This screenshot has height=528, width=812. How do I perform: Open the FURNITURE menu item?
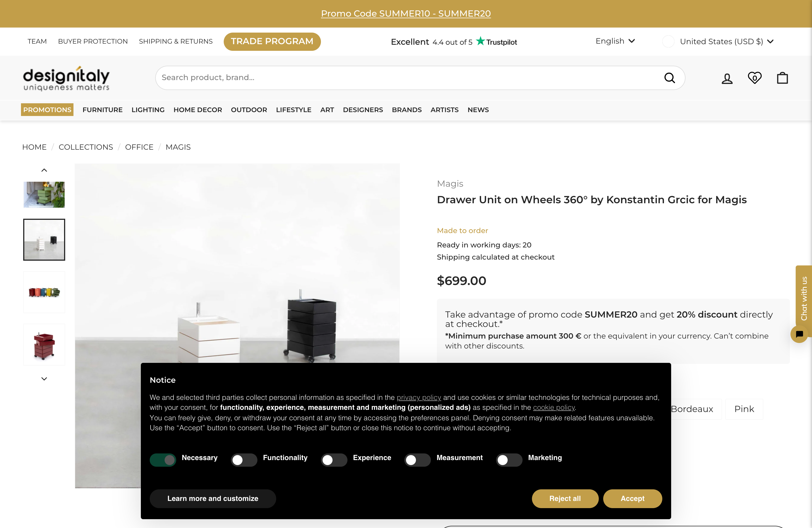pyautogui.click(x=102, y=110)
